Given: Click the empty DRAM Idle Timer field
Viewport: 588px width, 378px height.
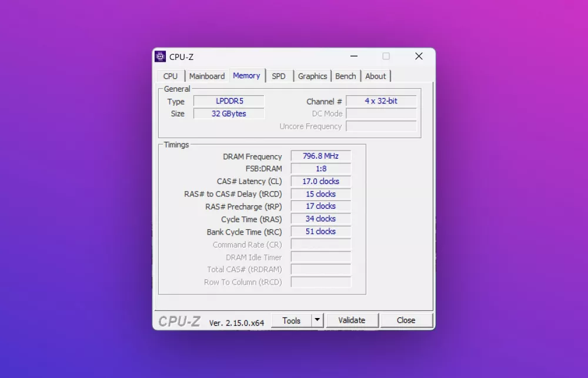Looking at the screenshot, I should [321, 257].
